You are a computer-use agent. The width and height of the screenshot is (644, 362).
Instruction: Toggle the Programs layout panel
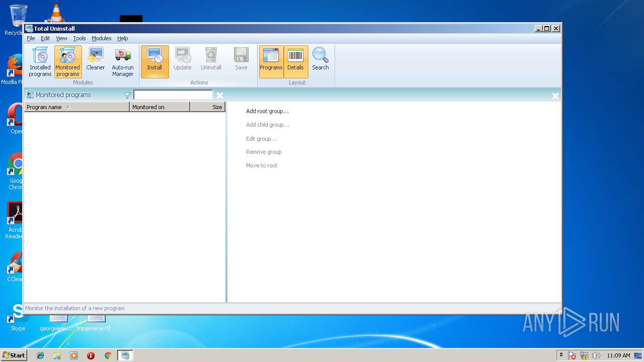[x=271, y=62]
